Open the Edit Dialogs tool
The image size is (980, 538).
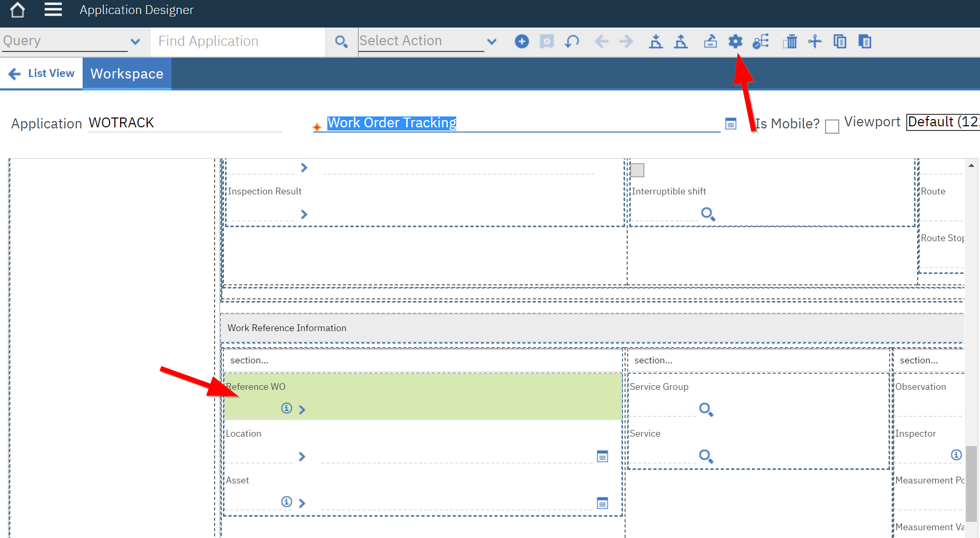coord(761,42)
